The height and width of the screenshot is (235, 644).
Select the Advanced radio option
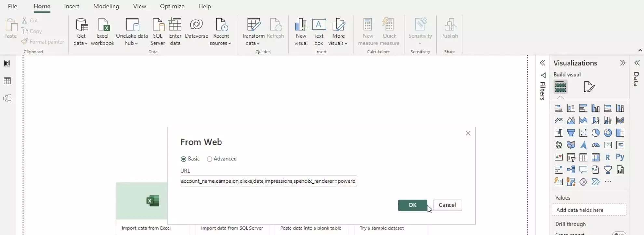tap(209, 159)
